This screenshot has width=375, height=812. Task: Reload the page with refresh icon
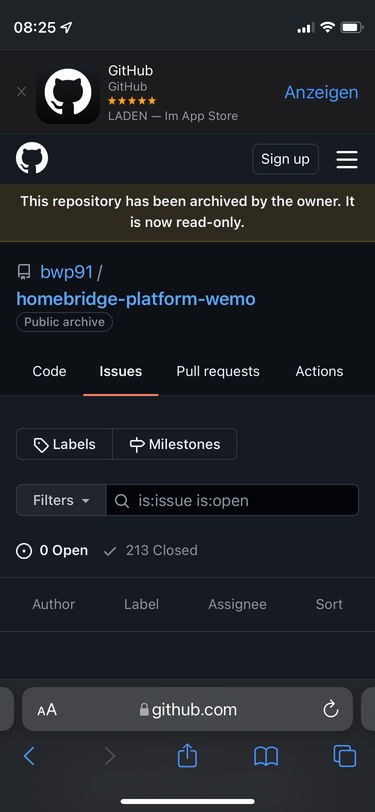pos(330,709)
